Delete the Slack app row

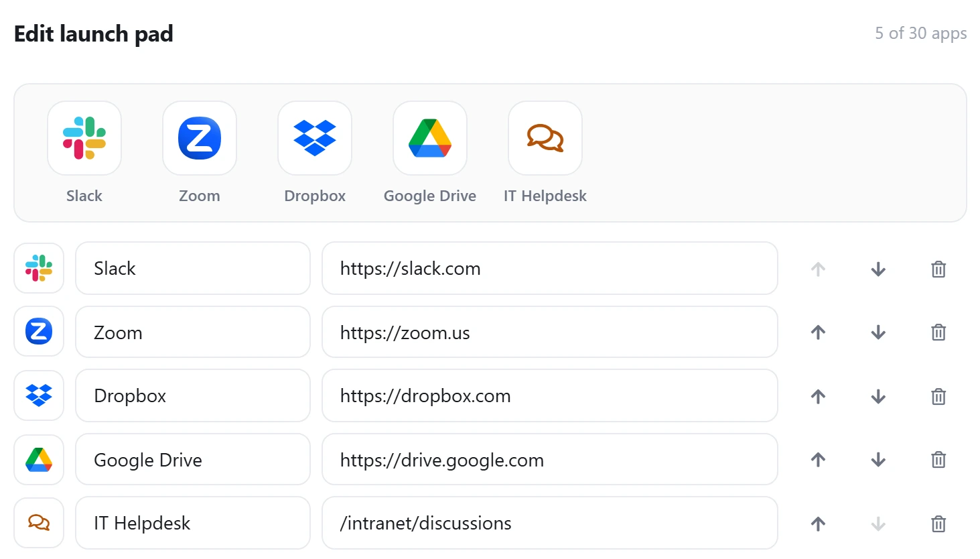(x=938, y=269)
